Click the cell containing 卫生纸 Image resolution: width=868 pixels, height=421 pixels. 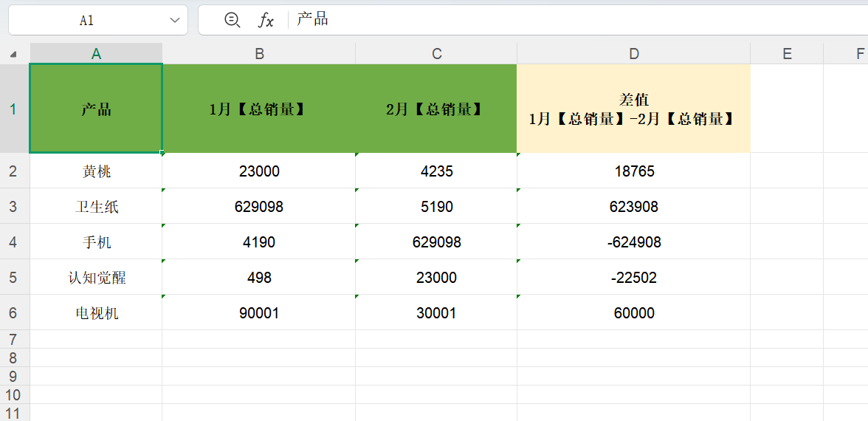96,207
